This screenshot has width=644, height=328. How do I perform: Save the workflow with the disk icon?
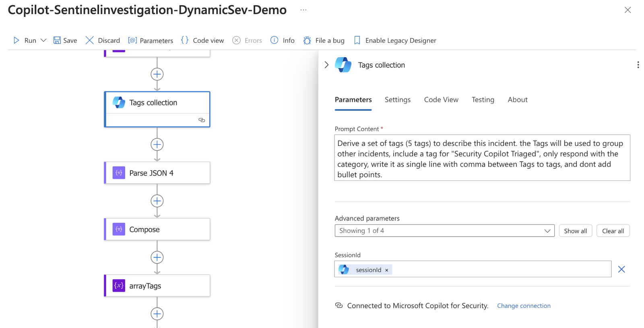(x=57, y=40)
